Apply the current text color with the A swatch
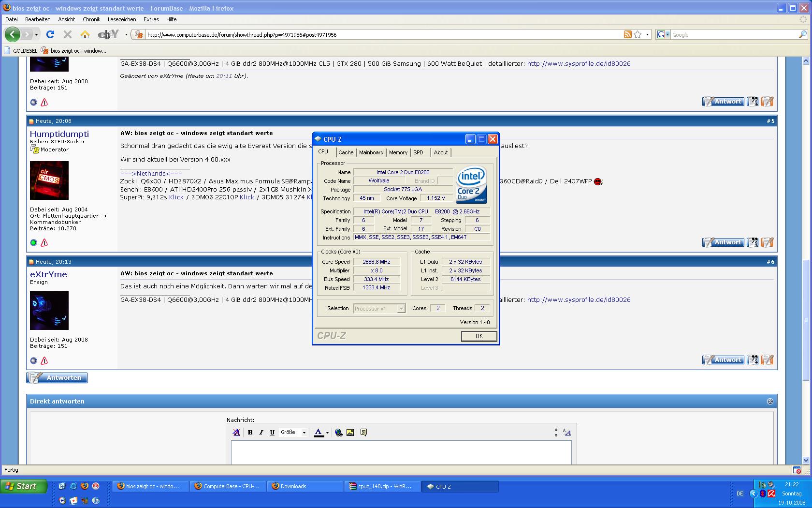Viewport: 812px width, 508px height. 319,433
